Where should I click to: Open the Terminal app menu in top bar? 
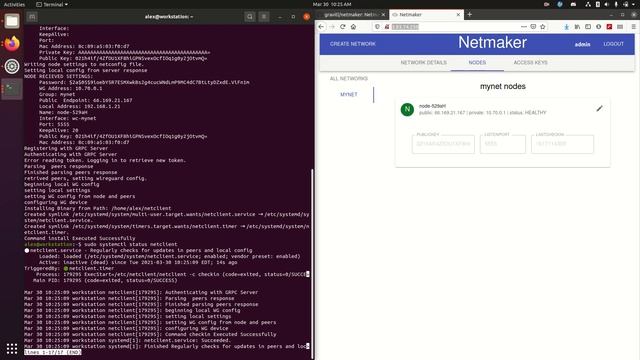coord(52,4)
